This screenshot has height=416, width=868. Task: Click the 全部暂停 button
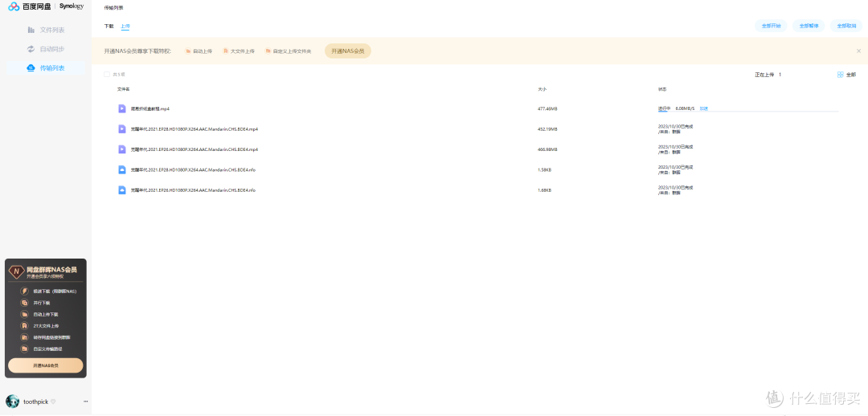click(809, 26)
